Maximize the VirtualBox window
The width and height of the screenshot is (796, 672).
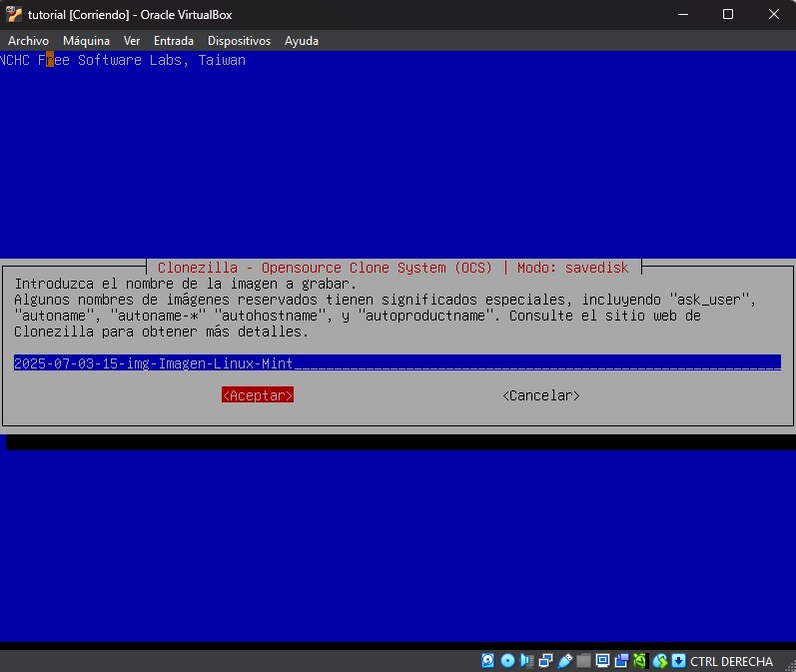tap(728, 14)
